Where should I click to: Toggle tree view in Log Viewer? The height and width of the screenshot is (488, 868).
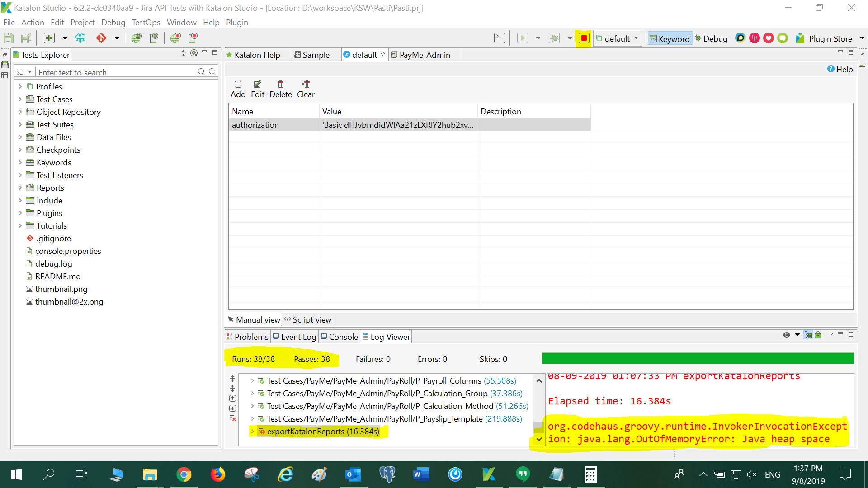[808, 335]
